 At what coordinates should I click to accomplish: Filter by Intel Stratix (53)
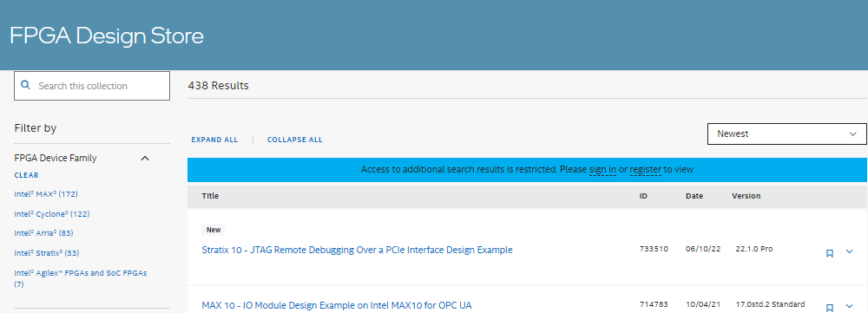pyautogui.click(x=47, y=253)
